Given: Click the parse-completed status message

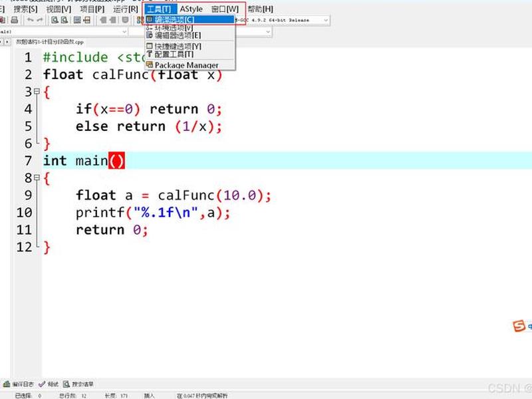Looking at the screenshot, I should 202,396.
